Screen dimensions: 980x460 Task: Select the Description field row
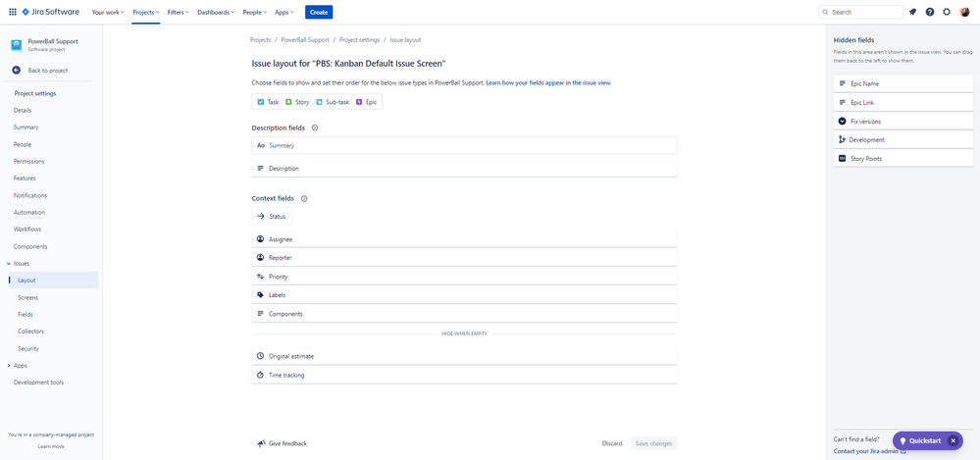464,168
